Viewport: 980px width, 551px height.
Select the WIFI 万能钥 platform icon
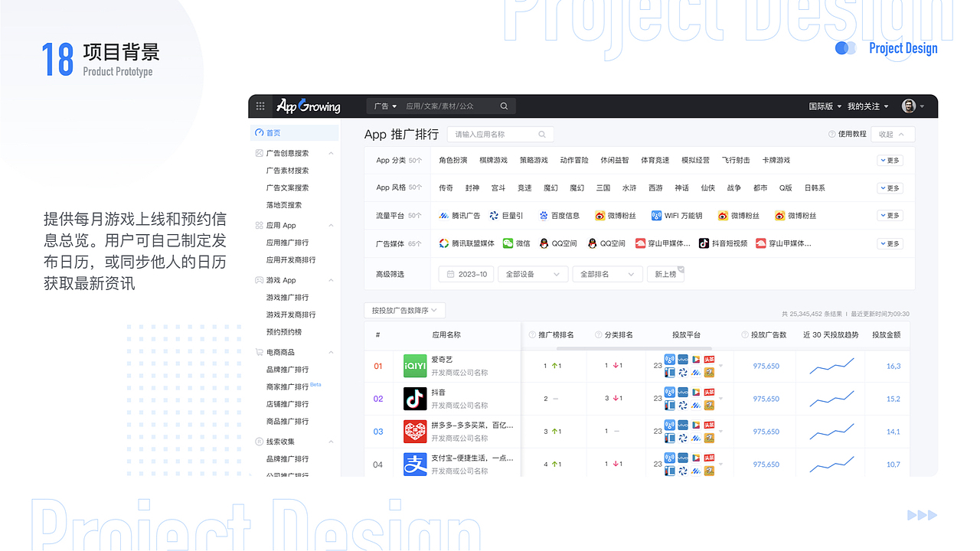click(656, 216)
